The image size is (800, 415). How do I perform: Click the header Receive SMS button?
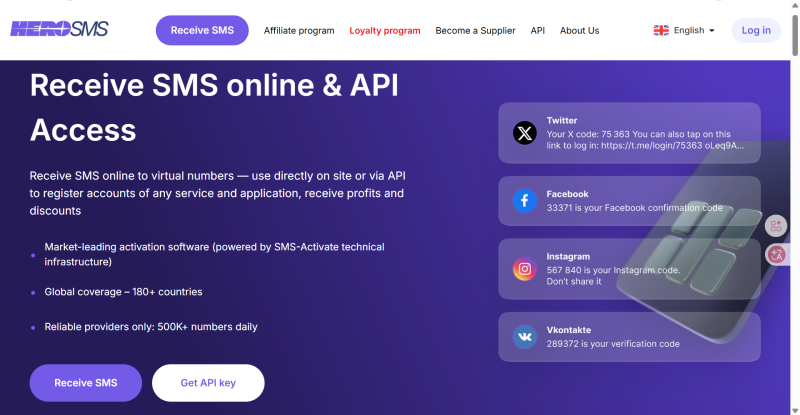[202, 30]
